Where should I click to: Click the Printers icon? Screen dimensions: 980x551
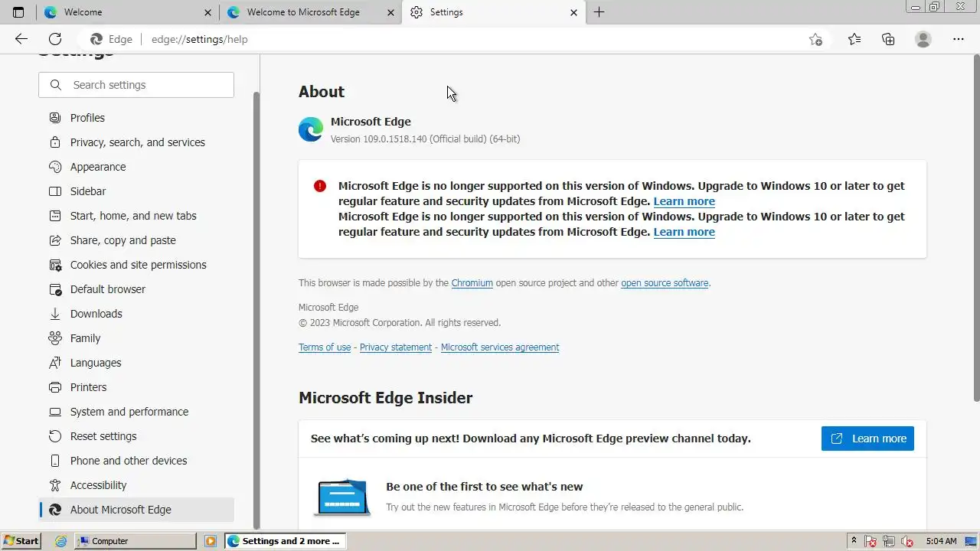55,387
